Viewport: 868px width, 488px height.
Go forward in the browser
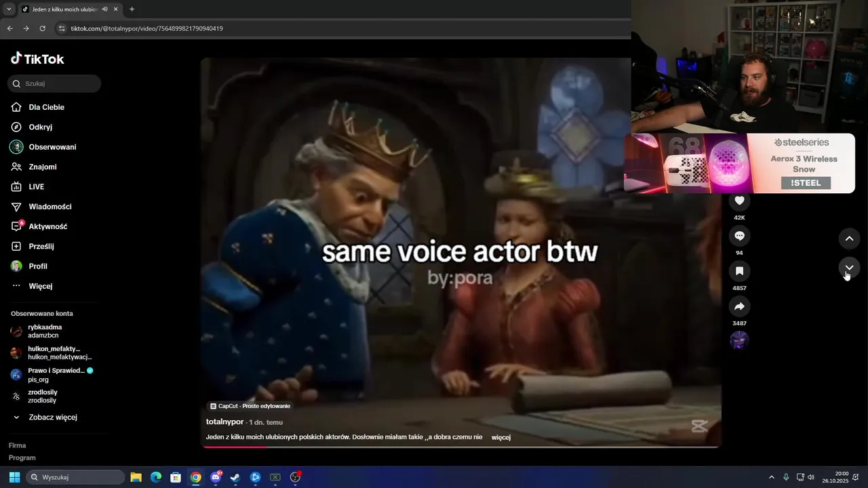click(26, 28)
